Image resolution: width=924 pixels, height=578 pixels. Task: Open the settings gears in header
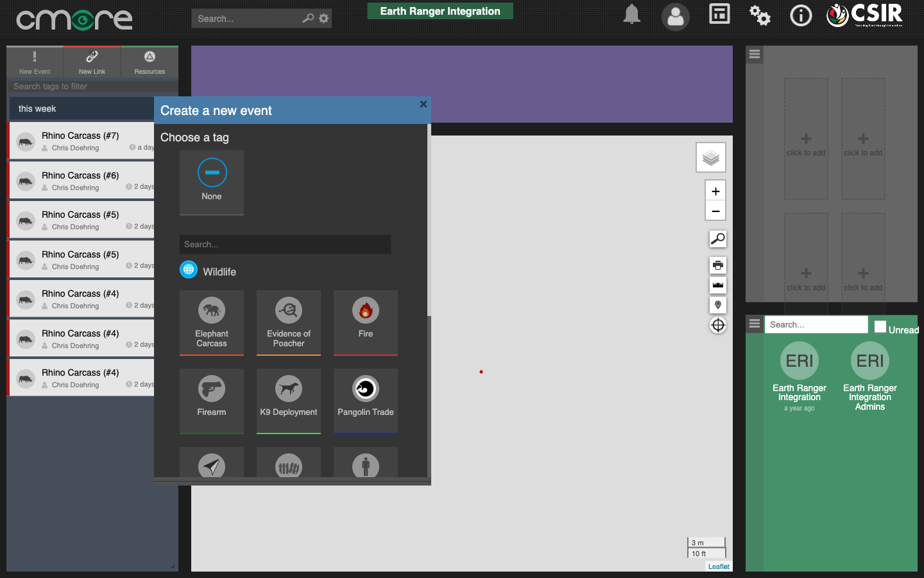coord(760,15)
